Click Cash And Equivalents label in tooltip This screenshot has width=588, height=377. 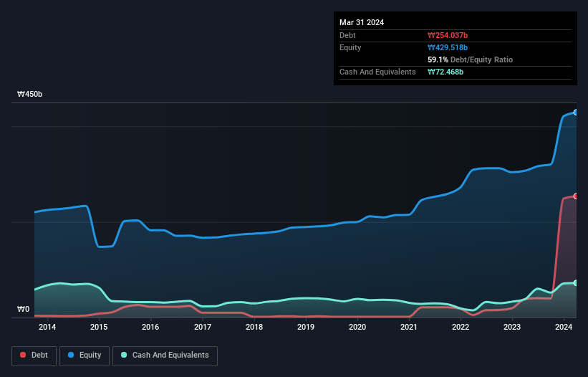(377, 72)
